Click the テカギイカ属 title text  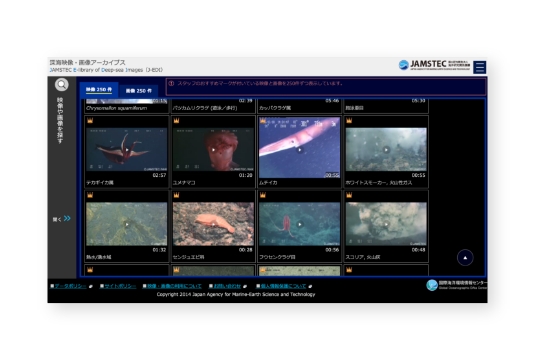100,183
